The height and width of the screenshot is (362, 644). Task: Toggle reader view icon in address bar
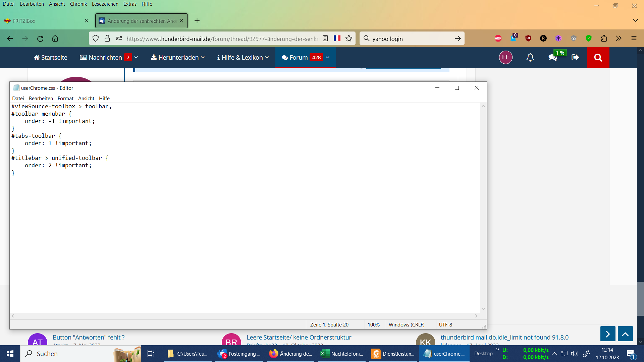click(x=325, y=38)
